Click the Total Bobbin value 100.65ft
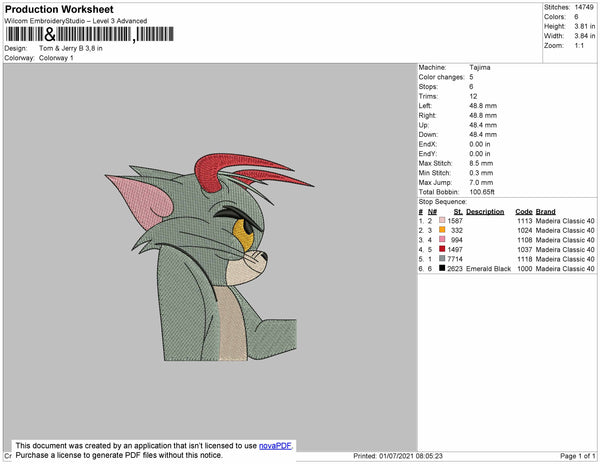Viewport: 600px width, 464px height. pyautogui.click(x=482, y=192)
